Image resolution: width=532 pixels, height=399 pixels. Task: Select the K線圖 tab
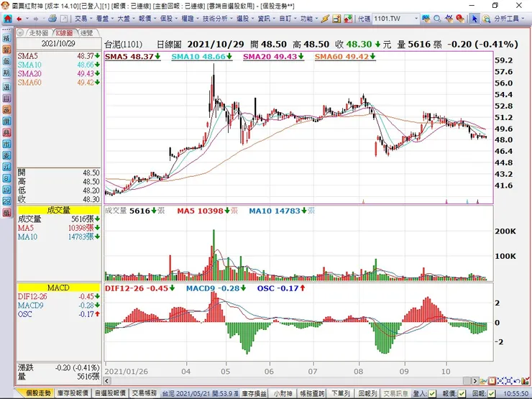pyautogui.click(x=65, y=33)
